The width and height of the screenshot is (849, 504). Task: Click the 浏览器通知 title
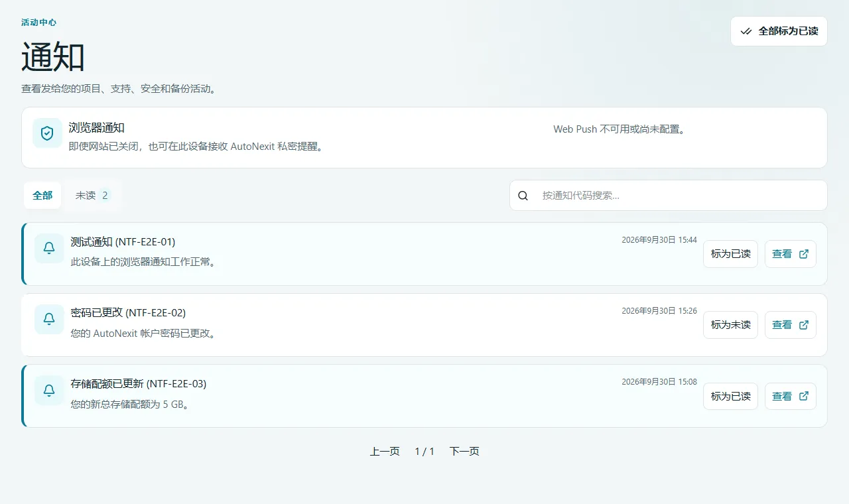[x=97, y=127]
